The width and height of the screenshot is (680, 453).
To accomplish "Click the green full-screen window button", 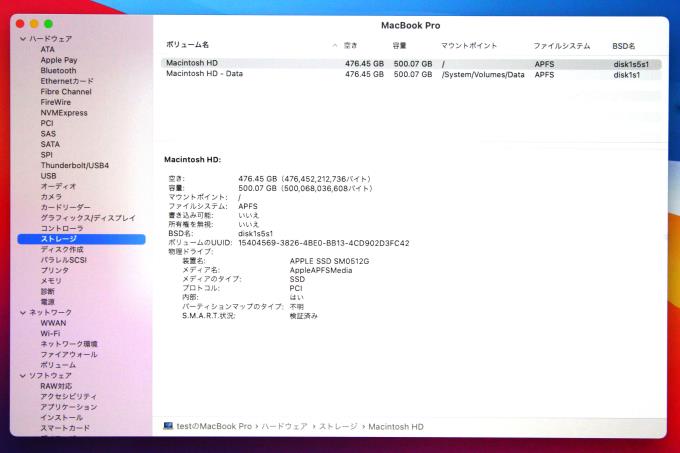I will coord(49,24).
